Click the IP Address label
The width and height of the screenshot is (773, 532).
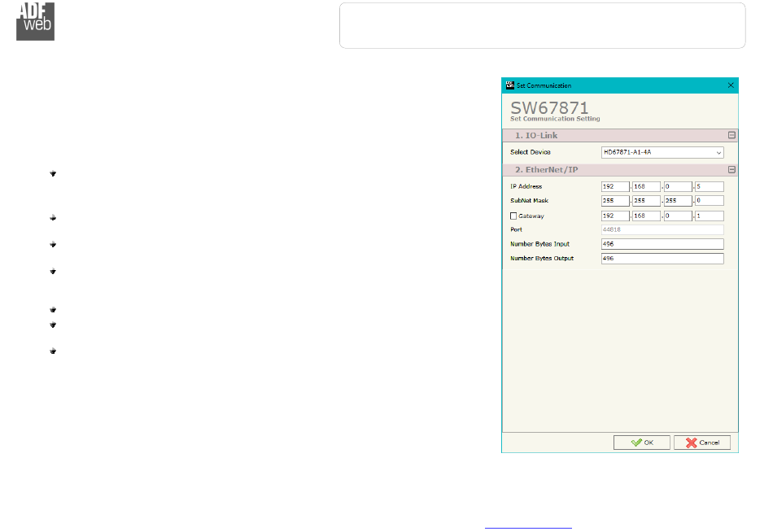[x=526, y=186]
